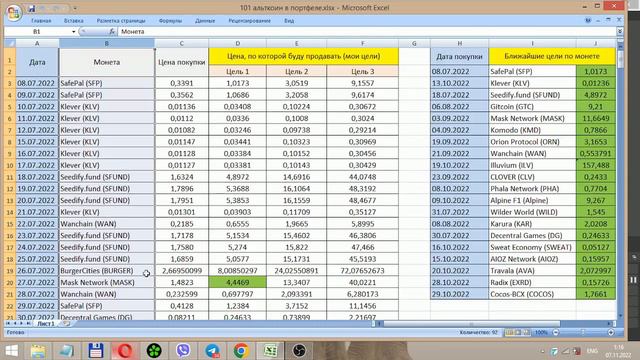The width and height of the screenshot is (640, 360).
Task: Expand the formula bar using right arrow
Action: [620, 31]
